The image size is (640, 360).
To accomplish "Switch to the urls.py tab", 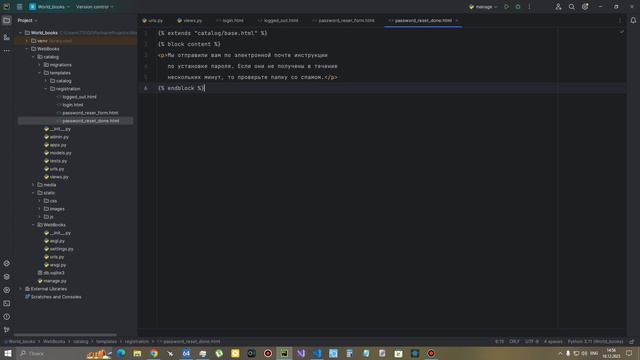I will 153,20.
